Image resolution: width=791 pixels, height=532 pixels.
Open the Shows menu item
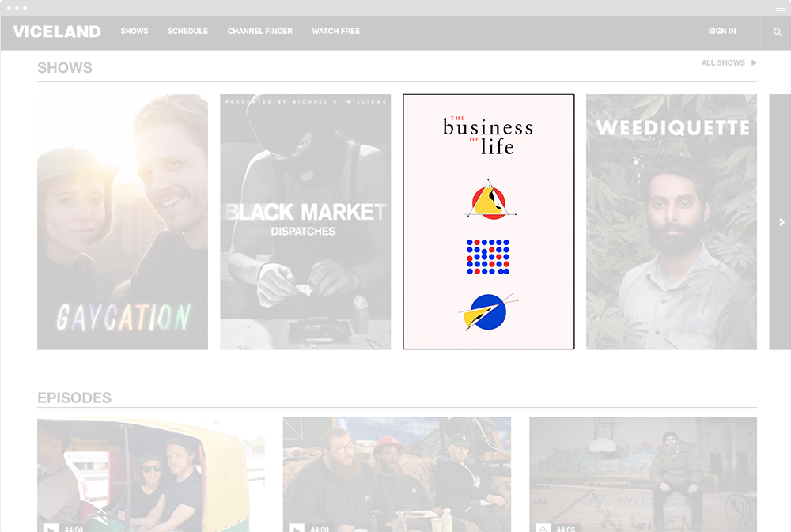click(x=134, y=32)
